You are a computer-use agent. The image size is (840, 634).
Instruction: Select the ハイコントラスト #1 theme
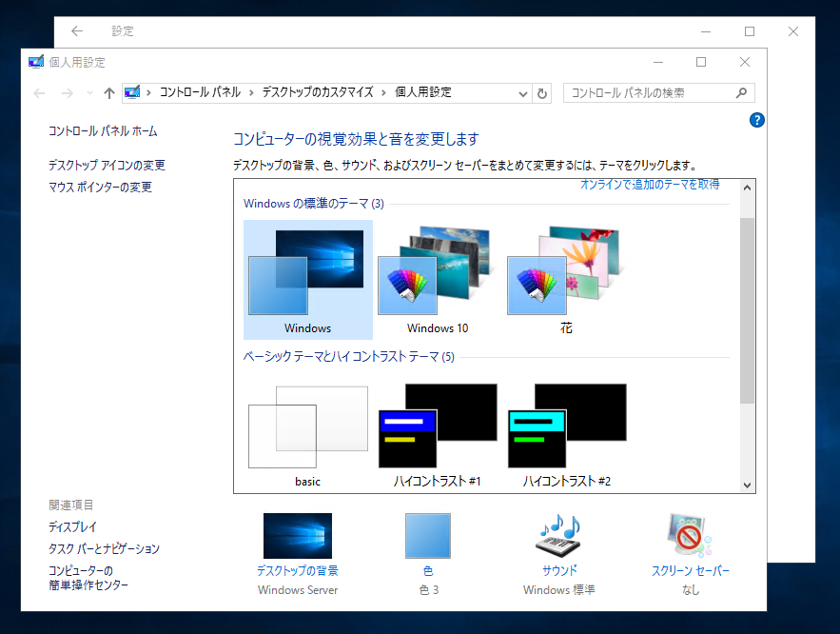pos(438,433)
